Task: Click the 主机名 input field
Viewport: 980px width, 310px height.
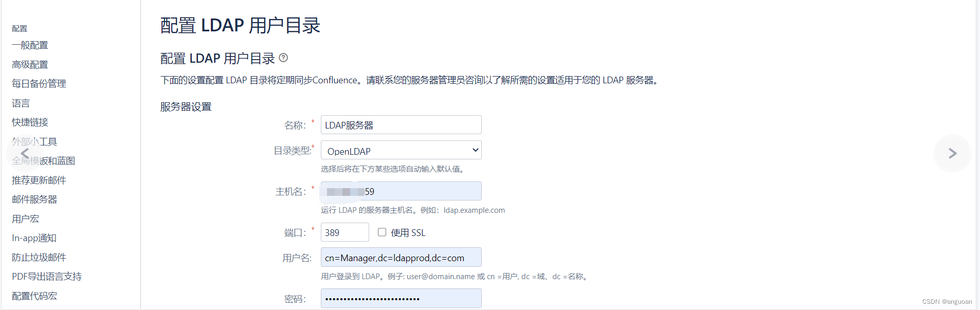Action: click(x=401, y=191)
